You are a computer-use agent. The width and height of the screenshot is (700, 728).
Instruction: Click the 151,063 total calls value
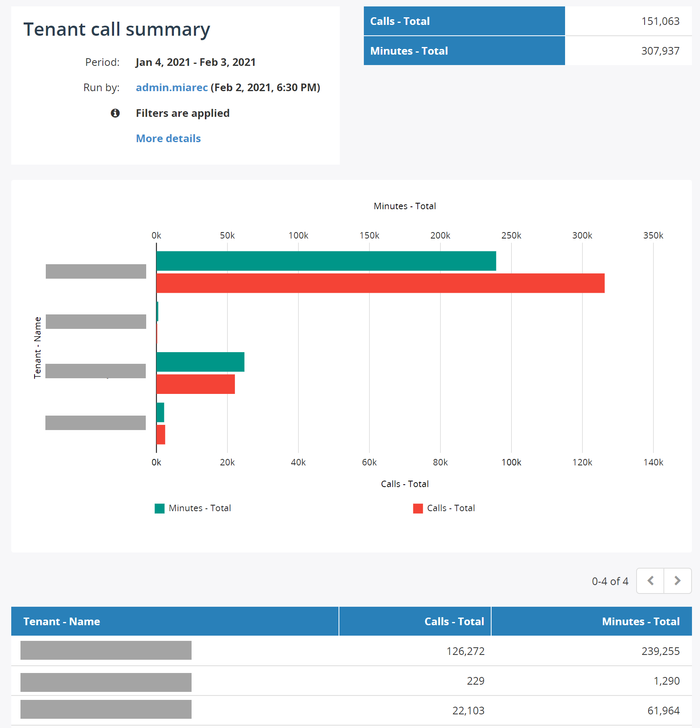(660, 21)
